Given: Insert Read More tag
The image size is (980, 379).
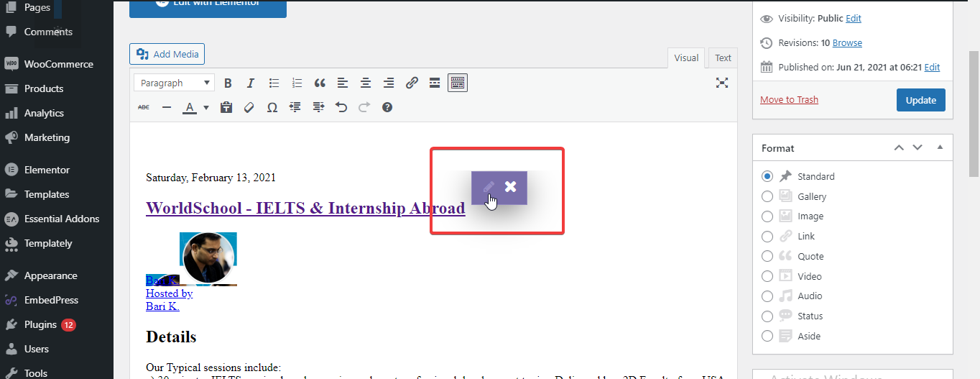Looking at the screenshot, I should pos(435,83).
